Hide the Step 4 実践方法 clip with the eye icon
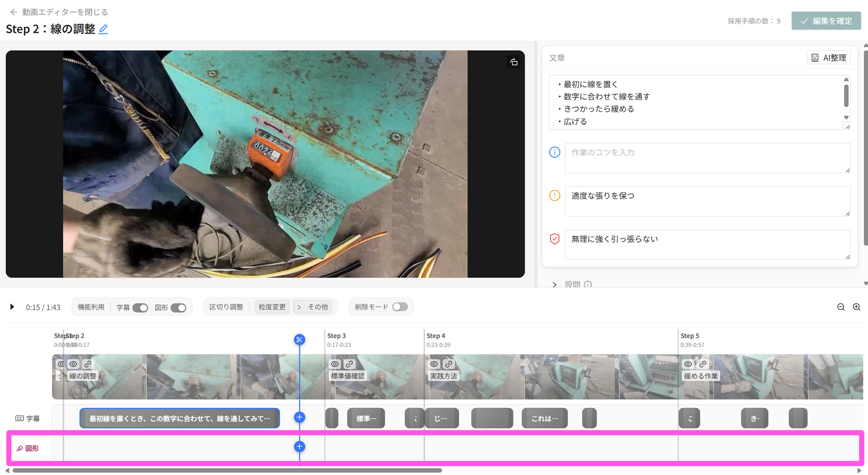The width and height of the screenshot is (868, 475). tap(434, 364)
